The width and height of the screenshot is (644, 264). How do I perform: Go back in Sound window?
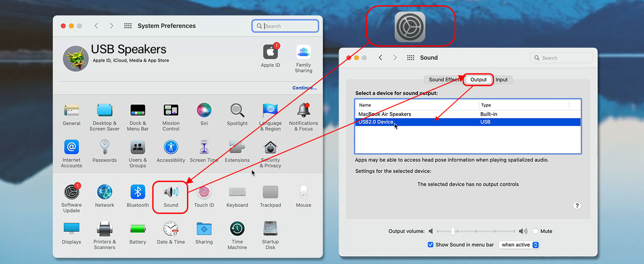(381, 58)
